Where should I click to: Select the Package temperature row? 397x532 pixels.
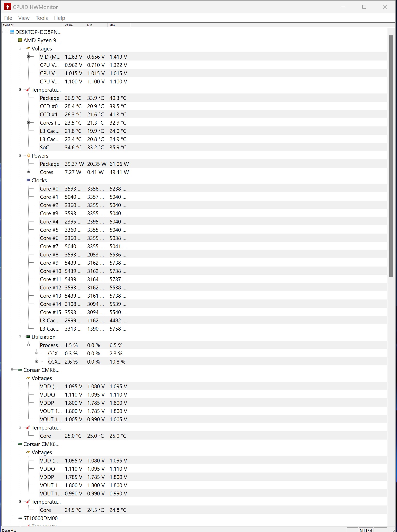coord(213,98)
